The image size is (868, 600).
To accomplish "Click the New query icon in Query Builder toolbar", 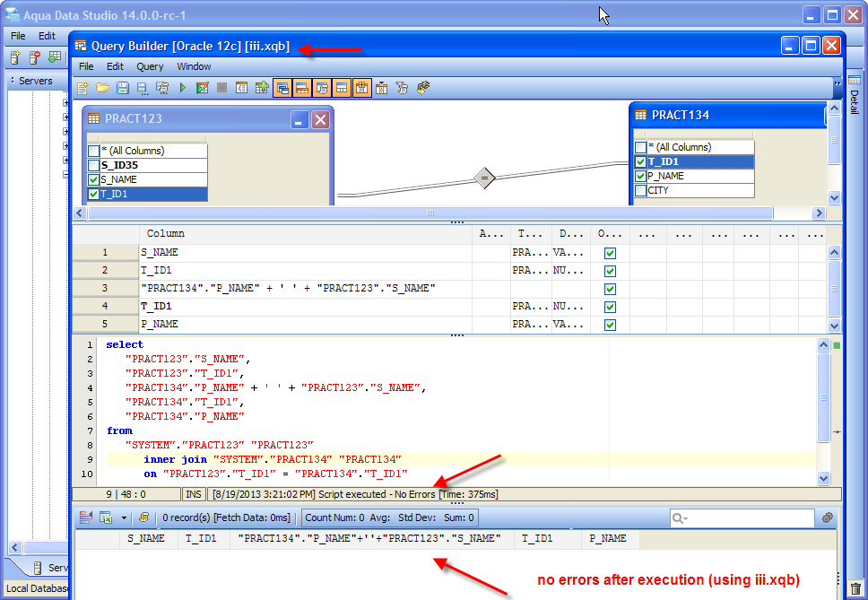I will [x=83, y=88].
